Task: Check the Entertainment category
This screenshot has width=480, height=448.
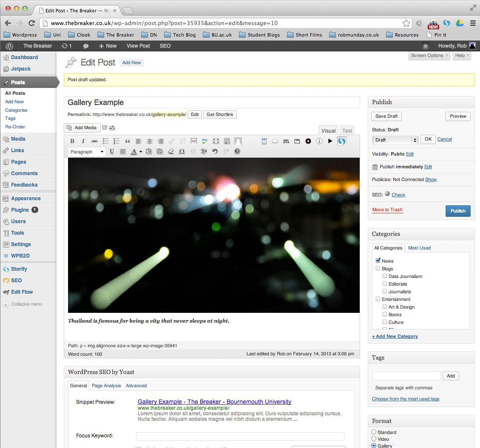Action: [x=378, y=299]
